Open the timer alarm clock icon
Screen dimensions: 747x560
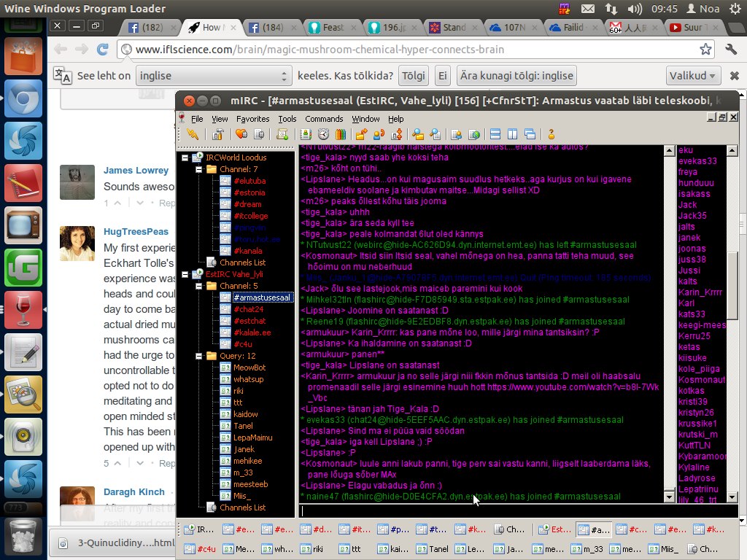point(323,134)
